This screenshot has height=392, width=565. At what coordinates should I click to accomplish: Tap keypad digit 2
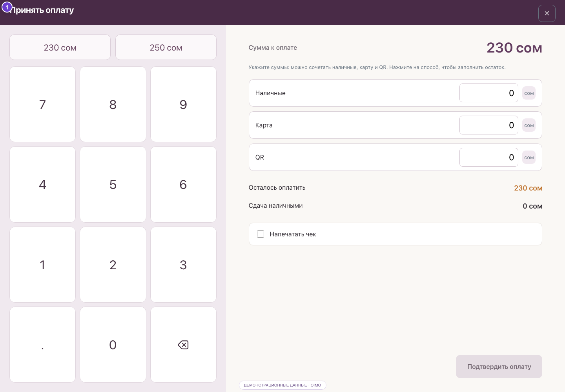click(113, 265)
